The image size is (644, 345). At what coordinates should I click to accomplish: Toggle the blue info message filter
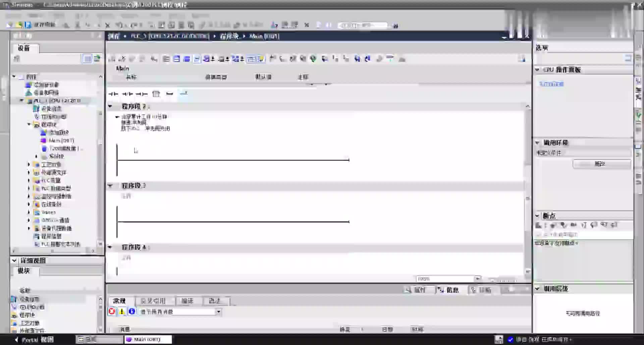point(132,312)
